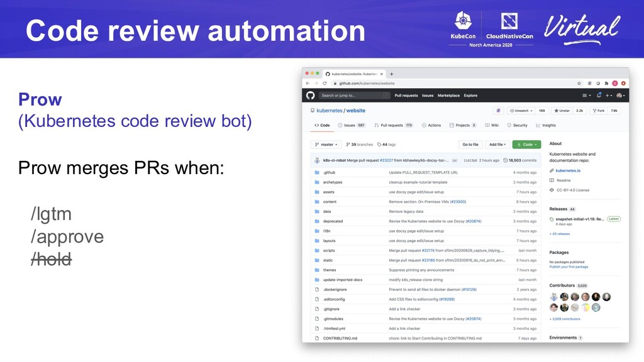644x362 pixels.
Task: Click the GitHub octocat logo
Action: (x=311, y=96)
